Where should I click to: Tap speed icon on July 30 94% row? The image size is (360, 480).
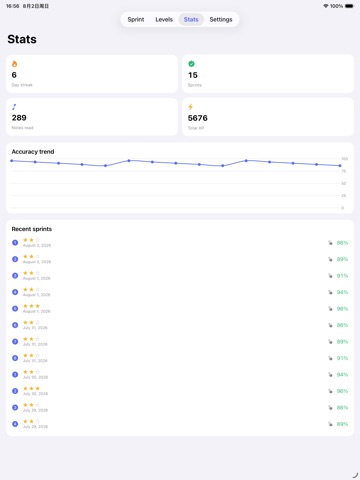[x=330, y=375]
